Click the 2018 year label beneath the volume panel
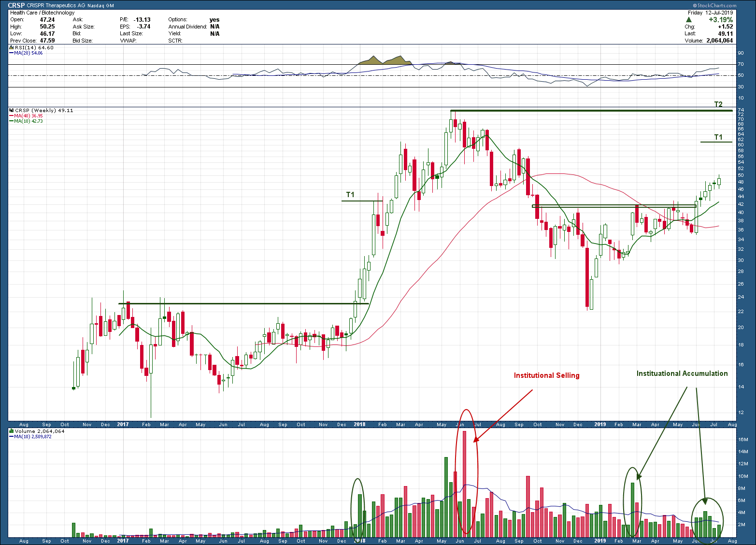 click(x=359, y=541)
